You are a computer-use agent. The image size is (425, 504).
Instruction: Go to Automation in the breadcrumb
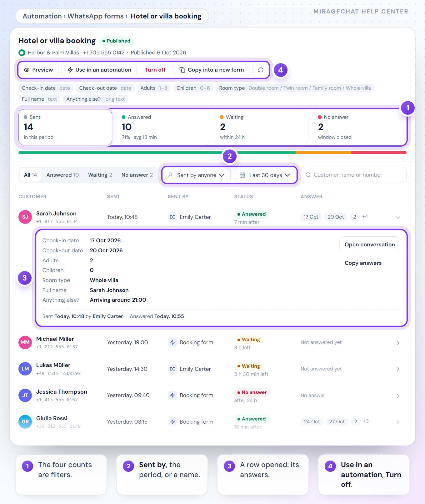(42, 16)
